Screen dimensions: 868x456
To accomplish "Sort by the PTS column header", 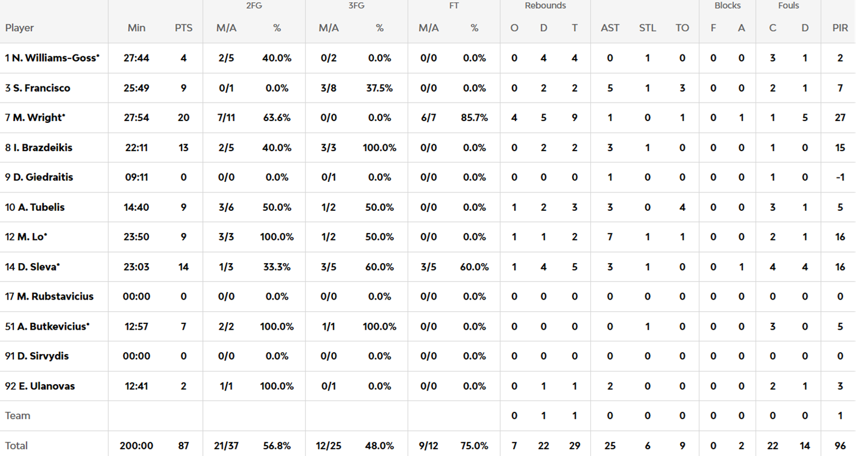I will pyautogui.click(x=184, y=28).
